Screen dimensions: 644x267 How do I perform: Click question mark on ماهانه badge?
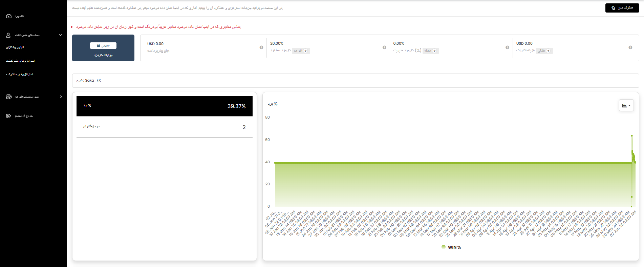tap(434, 51)
